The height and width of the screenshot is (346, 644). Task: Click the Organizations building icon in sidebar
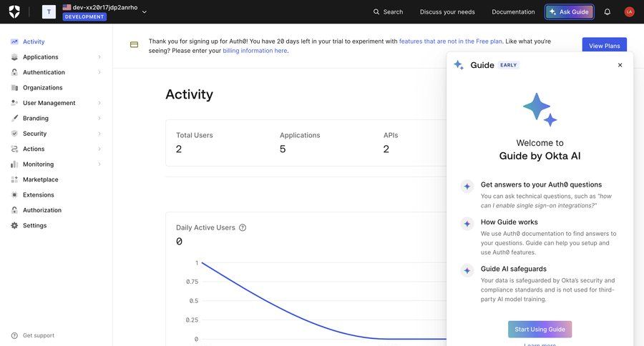tap(14, 87)
